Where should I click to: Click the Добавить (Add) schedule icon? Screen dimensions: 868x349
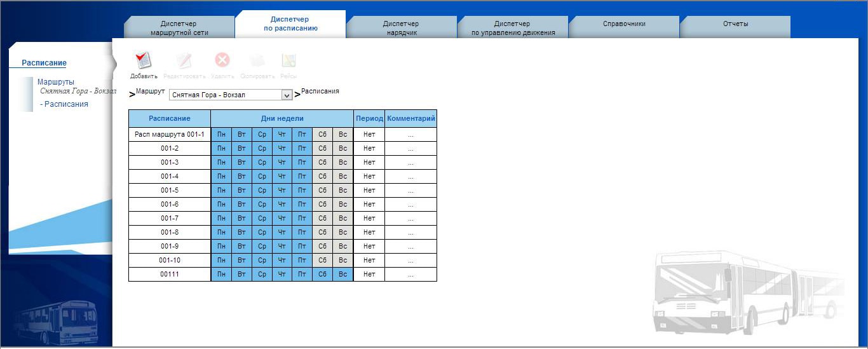pyautogui.click(x=143, y=62)
